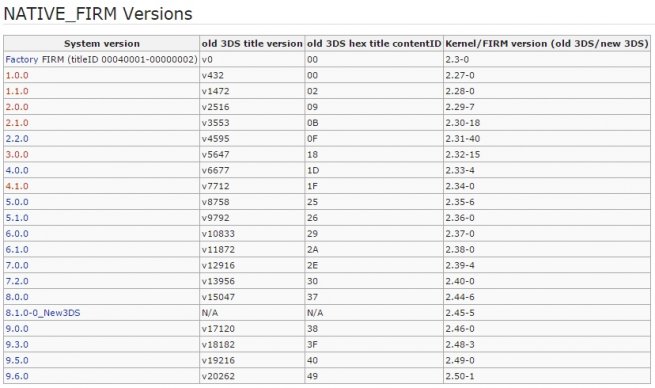This screenshot has width=655, height=388.
Task: Open the 6.0.0 system version link
Action: coord(17,234)
